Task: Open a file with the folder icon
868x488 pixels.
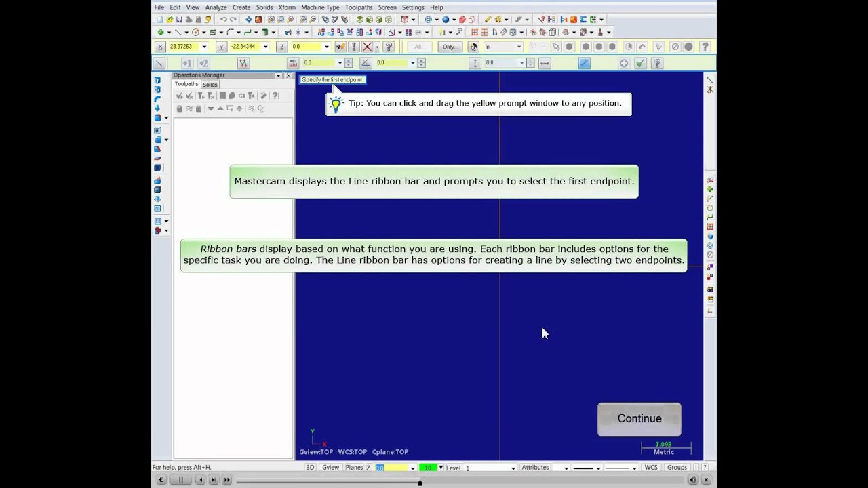Action: (x=170, y=20)
